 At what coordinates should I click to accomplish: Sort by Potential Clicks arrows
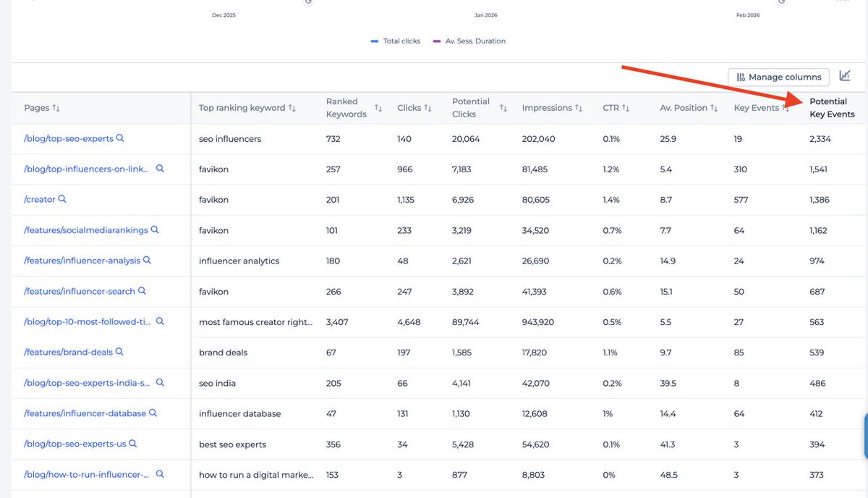tap(503, 108)
